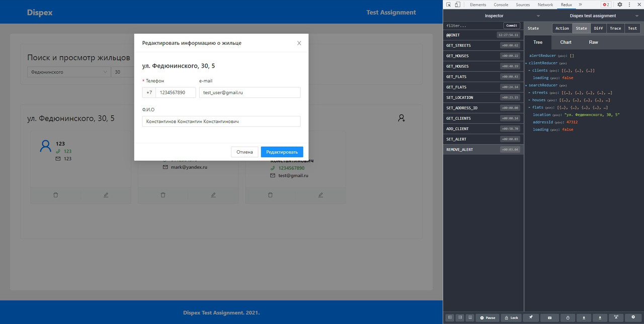Lock Redux changes
The width and height of the screenshot is (644, 324).
tap(511, 318)
